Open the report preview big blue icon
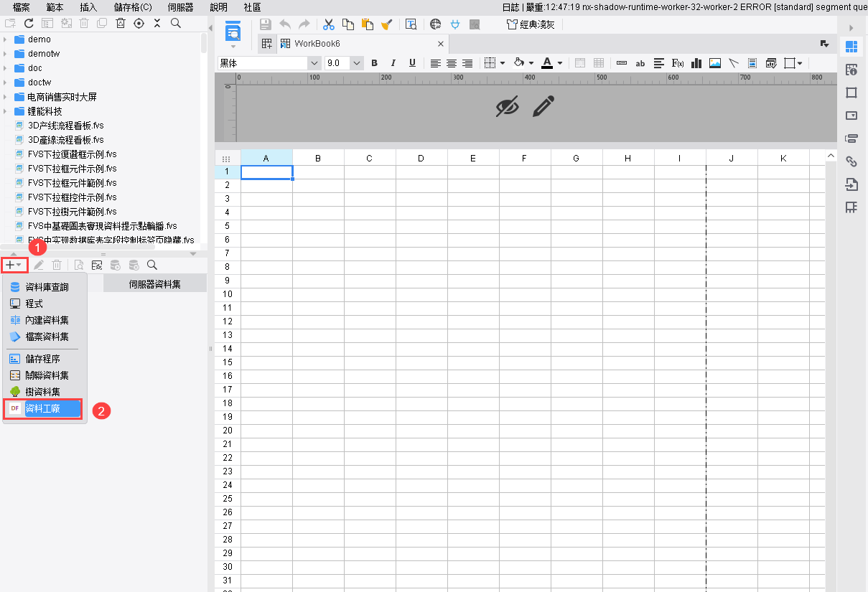This screenshot has height=592, width=868. 233,31
